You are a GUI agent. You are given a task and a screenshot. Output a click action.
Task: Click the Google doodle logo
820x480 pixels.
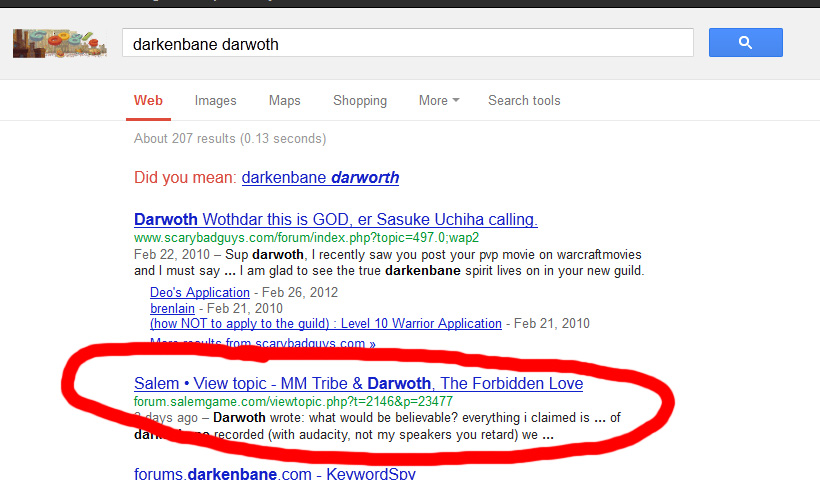[x=60, y=43]
